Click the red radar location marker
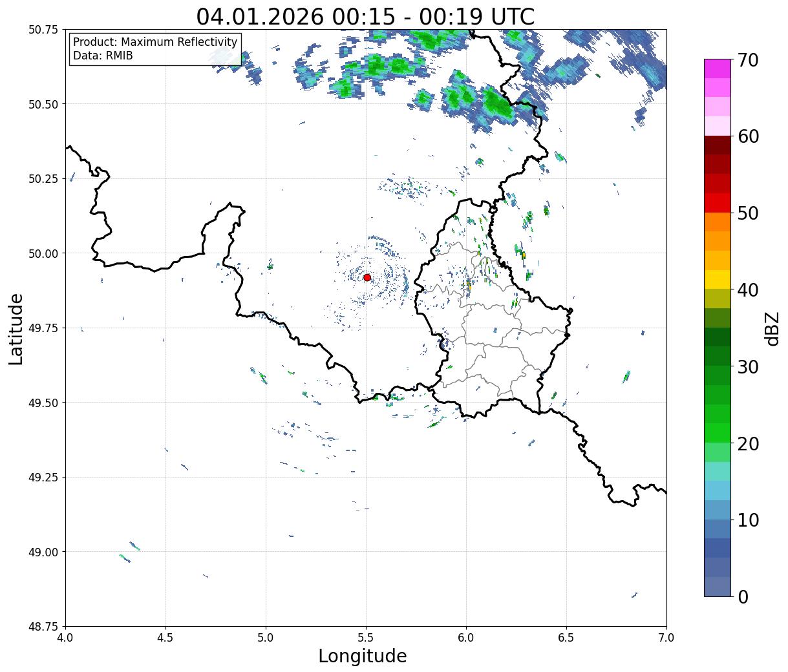Screen dimensions: 788x672 coord(367,277)
